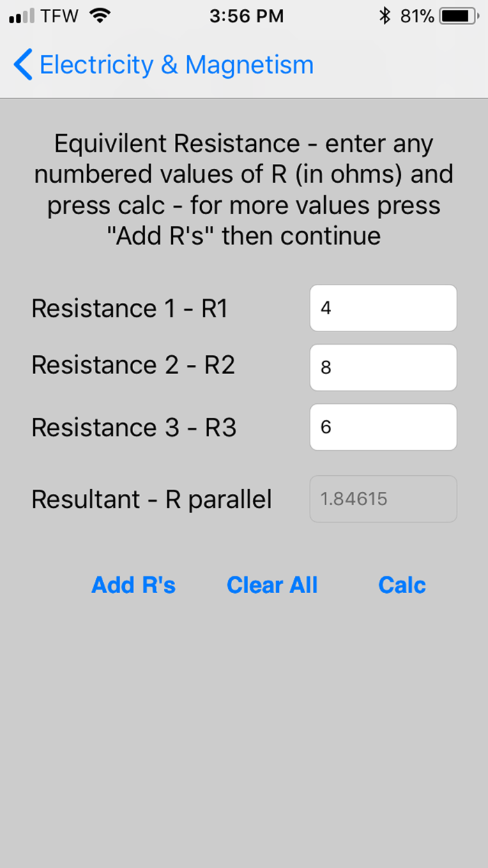Select the Resistance 3 input showing 6

point(383,426)
